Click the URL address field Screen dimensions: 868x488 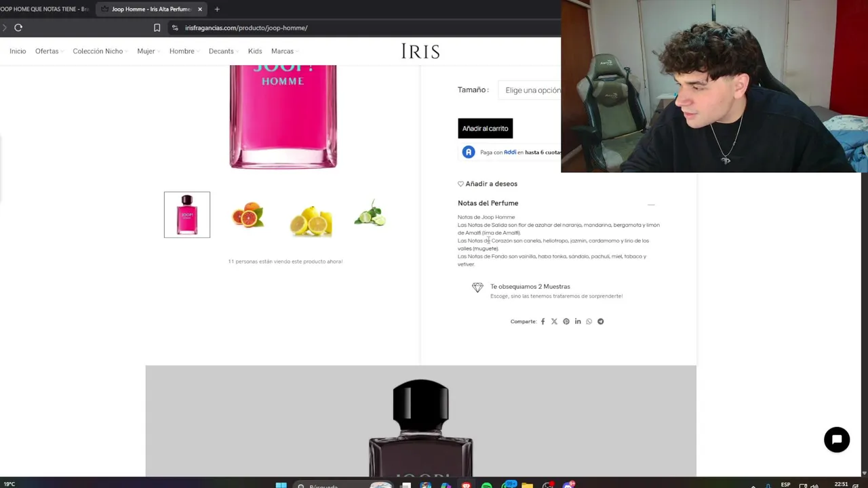[366, 28]
